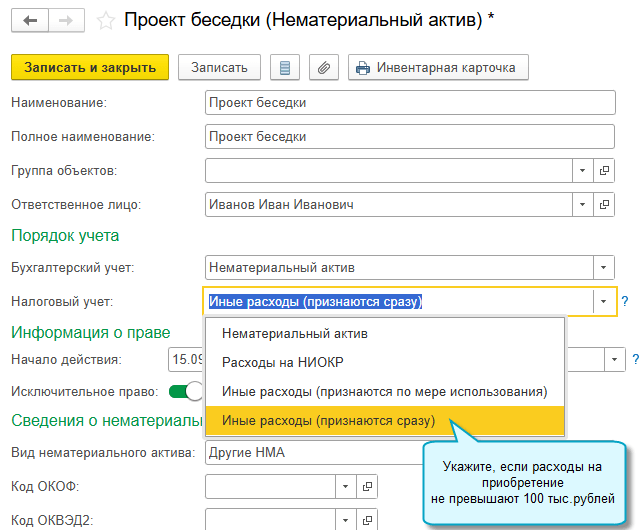Expand the accounting method dropdown

602,268
